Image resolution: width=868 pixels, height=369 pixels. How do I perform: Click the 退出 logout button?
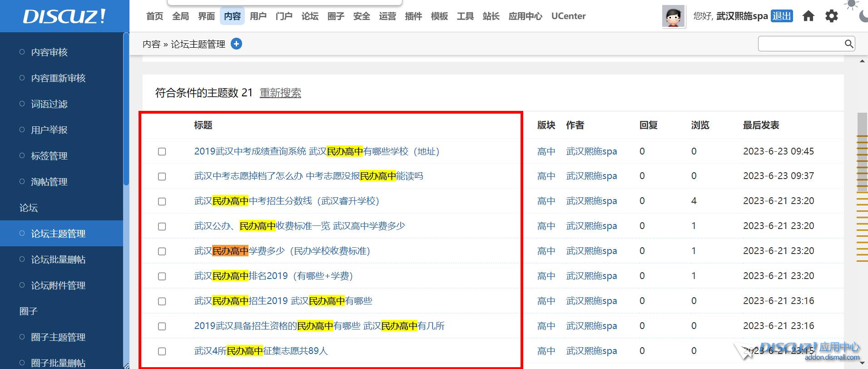(x=782, y=16)
